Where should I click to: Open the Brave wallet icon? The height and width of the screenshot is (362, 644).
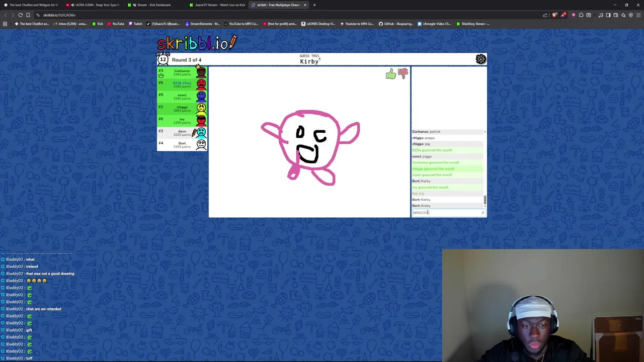615,15
